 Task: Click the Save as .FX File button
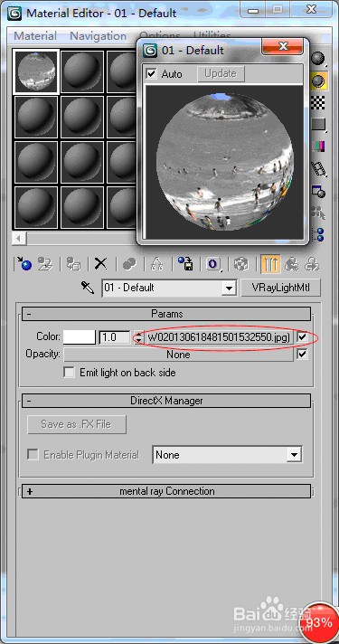point(76,424)
